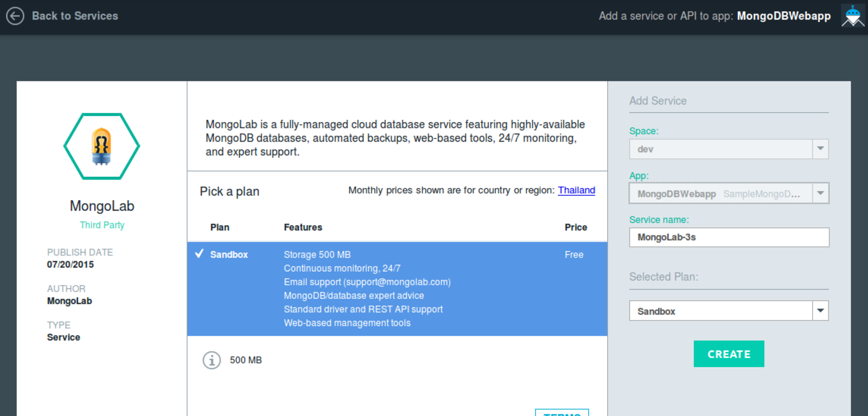Click the Price column header

point(576,227)
